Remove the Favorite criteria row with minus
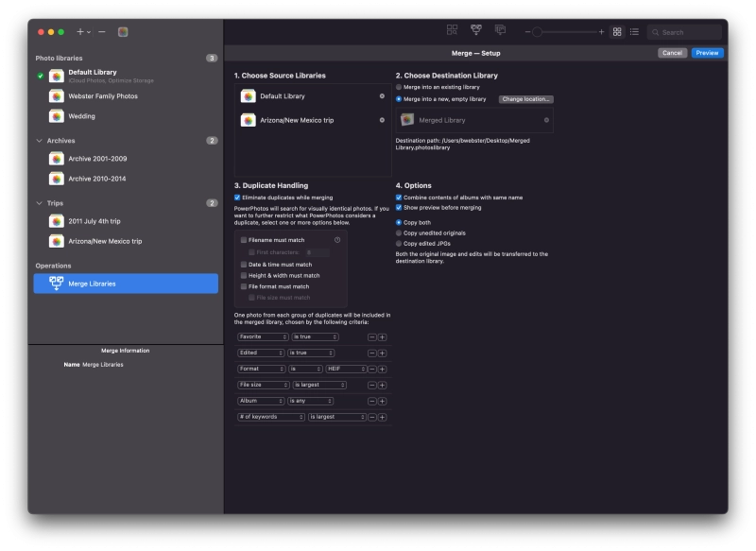Image resolution: width=756 pixels, height=551 pixels. (x=371, y=336)
